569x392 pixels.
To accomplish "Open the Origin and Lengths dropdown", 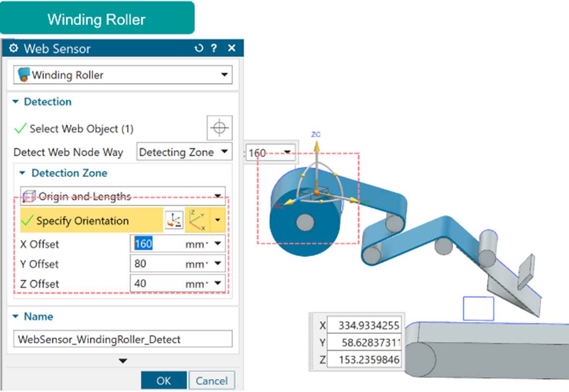I will click(218, 196).
